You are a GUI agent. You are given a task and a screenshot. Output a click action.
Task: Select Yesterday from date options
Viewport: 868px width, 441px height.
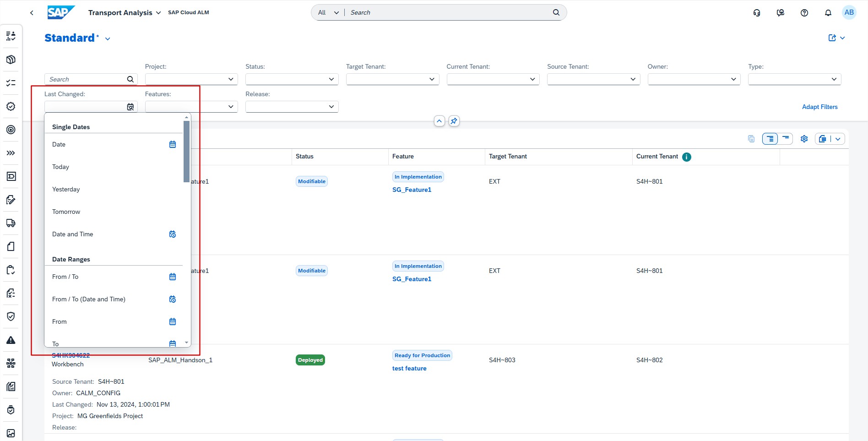point(66,189)
